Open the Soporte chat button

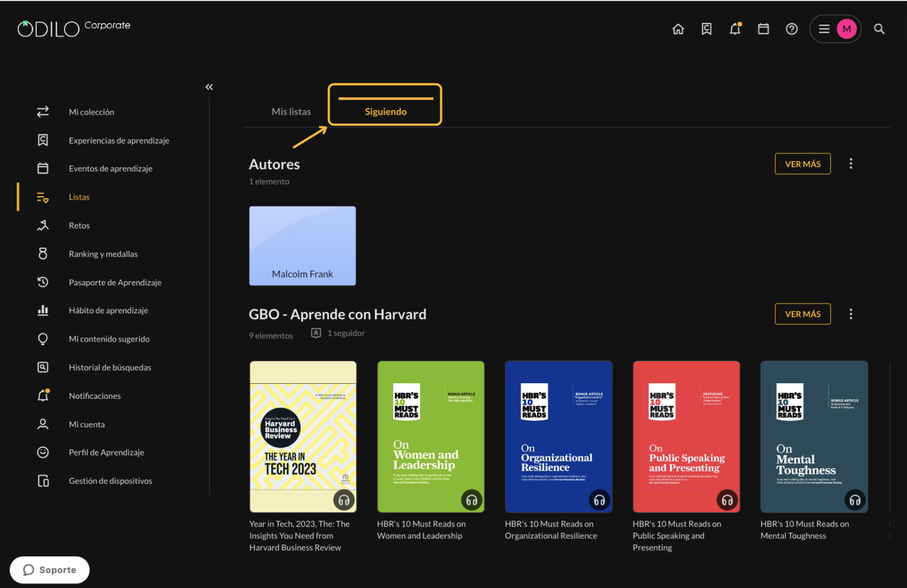tap(50, 570)
